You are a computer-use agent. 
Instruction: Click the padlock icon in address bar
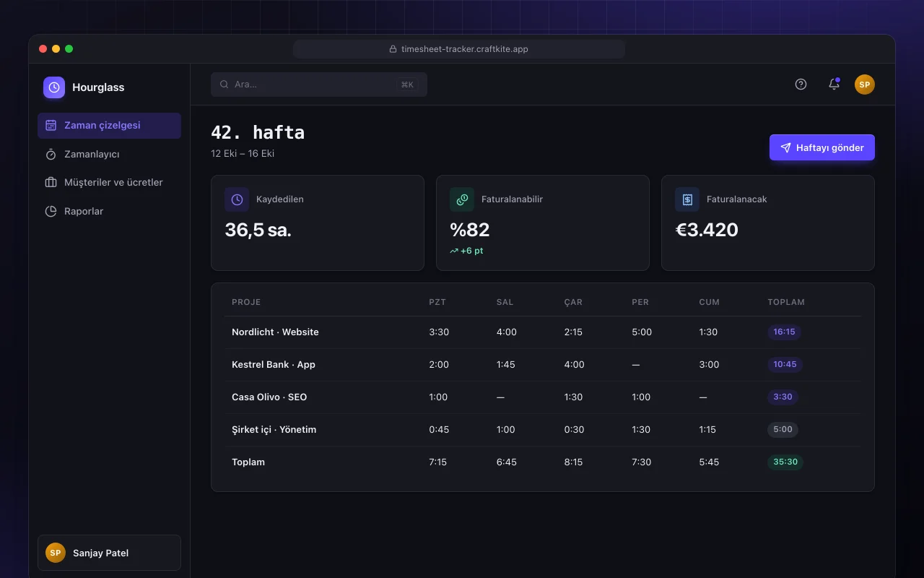(x=393, y=49)
